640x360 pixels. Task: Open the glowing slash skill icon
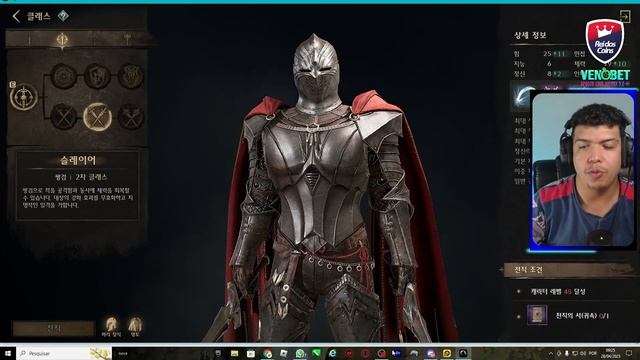pos(522,96)
